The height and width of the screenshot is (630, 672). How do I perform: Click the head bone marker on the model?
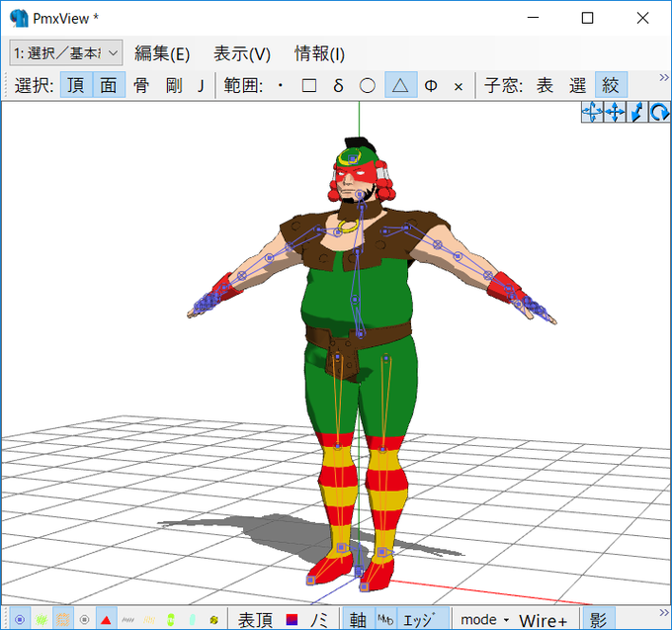click(352, 158)
